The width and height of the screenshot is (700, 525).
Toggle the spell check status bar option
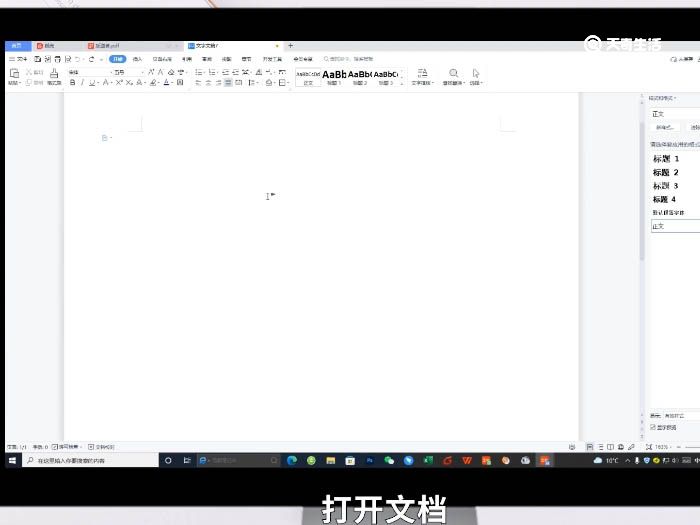[x=65, y=446]
